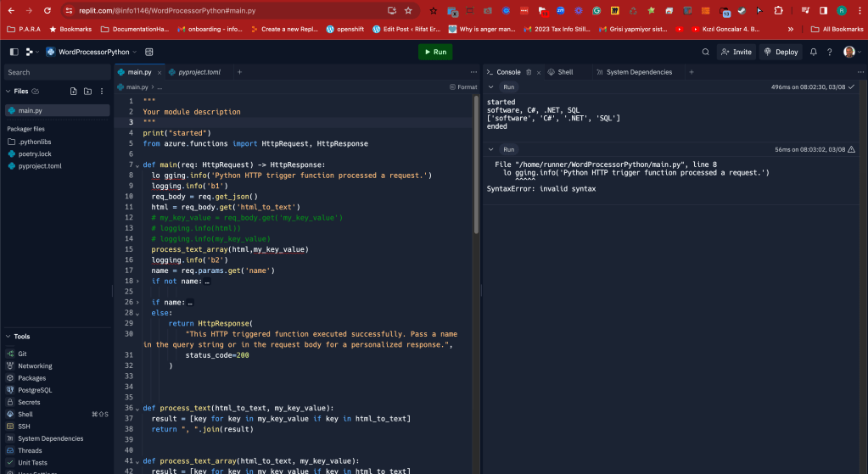Bookmark this page with the star icon
The width and height of the screenshot is (868, 474).
pyautogui.click(x=408, y=10)
